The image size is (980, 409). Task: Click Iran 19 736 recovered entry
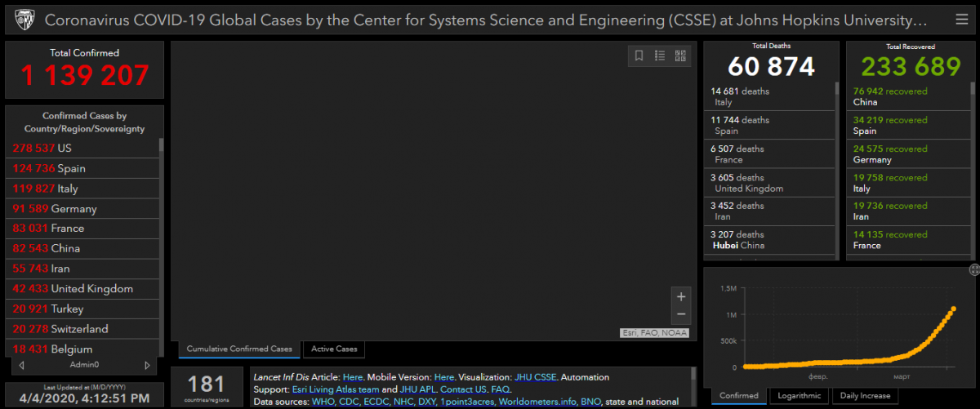click(910, 211)
